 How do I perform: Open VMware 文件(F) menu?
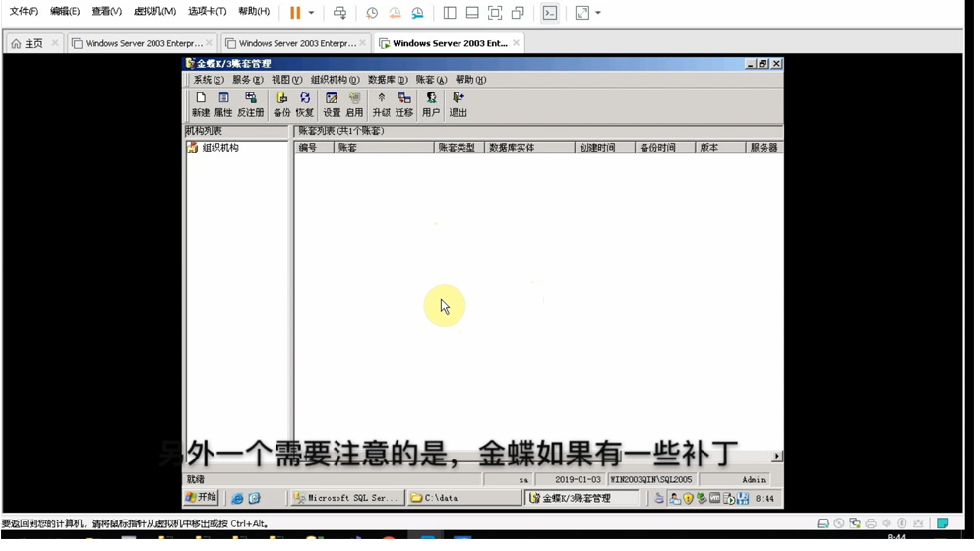pos(24,11)
